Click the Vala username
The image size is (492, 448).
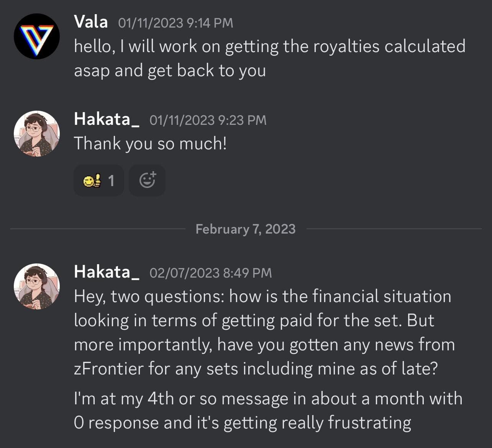tap(91, 22)
